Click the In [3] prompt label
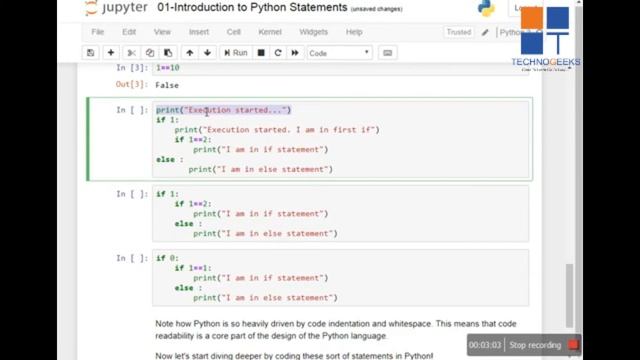 132,68
